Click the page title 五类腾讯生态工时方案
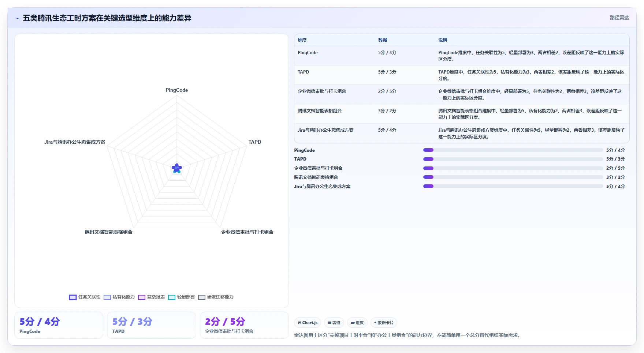The image size is (644, 353). tap(107, 18)
